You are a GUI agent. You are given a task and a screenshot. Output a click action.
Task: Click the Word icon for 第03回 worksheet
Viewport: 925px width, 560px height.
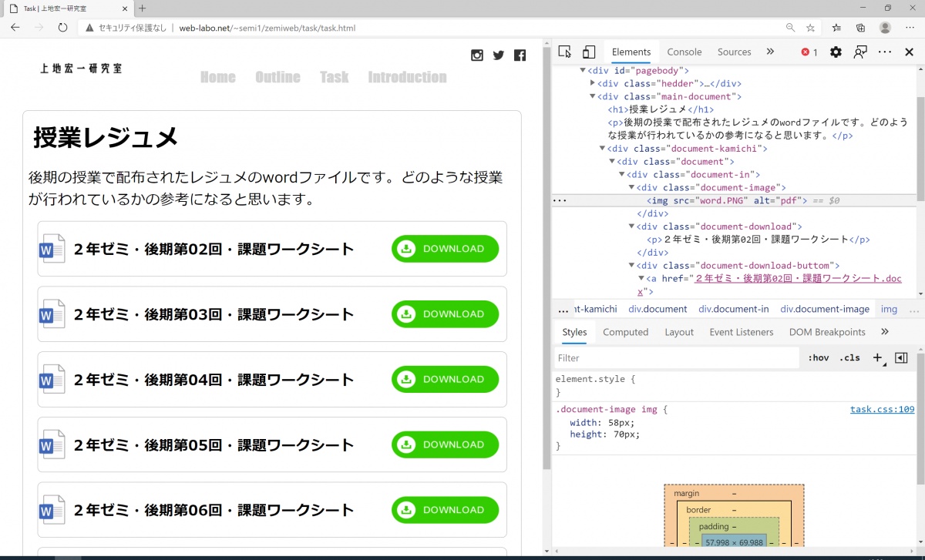click(x=52, y=314)
